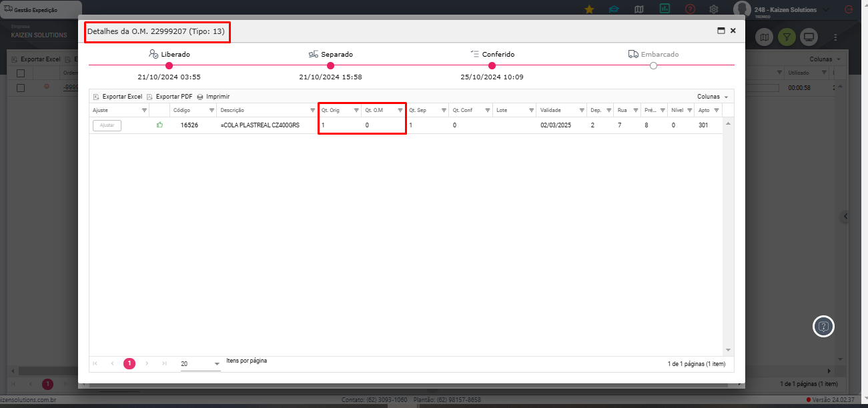This screenshot has width=868, height=408.
Task: Open filter on Nível column
Action: [690, 110]
